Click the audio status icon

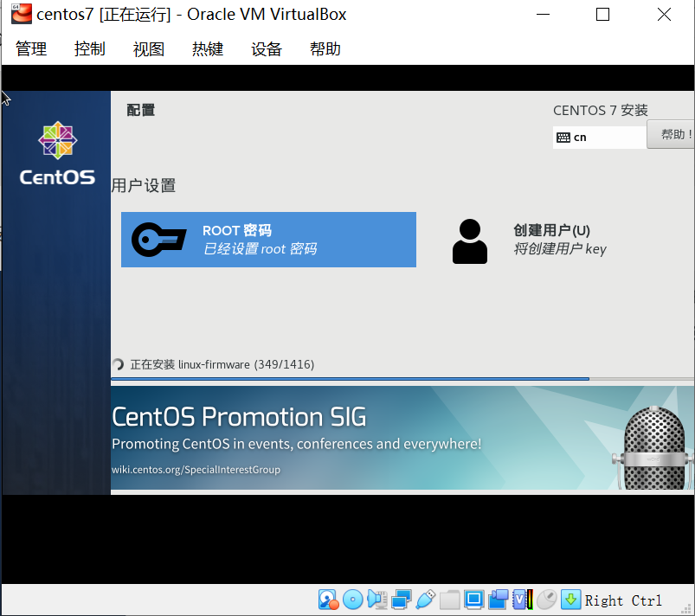click(x=377, y=600)
